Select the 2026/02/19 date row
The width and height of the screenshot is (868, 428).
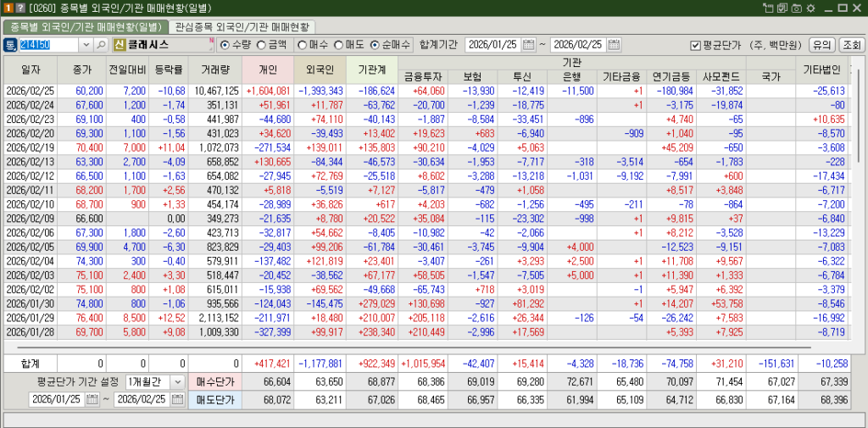(426, 147)
